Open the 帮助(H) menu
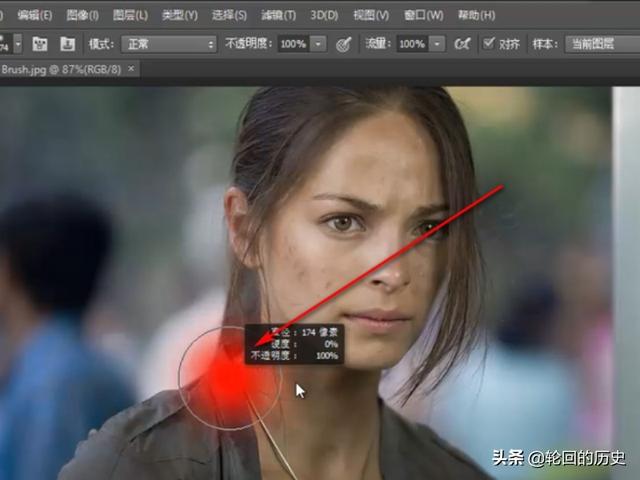 pyautogui.click(x=476, y=16)
